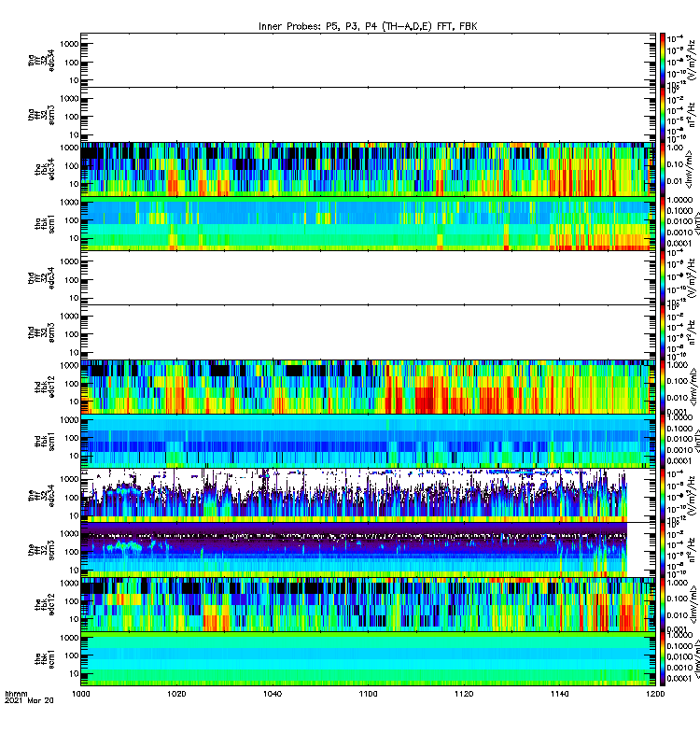The height and width of the screenshot is (747, 700).
Task: Click inside the the fff 32 edc34 spectrogram
Action: pos(368,496)
